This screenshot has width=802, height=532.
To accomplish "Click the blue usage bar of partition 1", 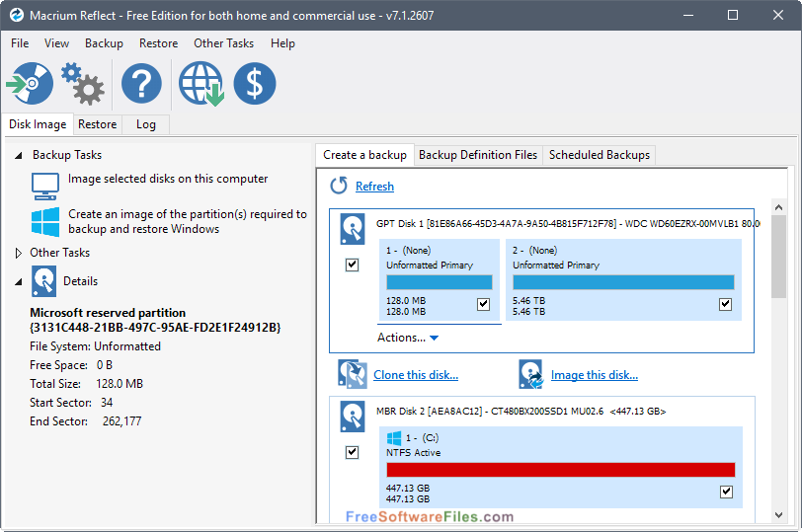I will (x=440, y=282).
